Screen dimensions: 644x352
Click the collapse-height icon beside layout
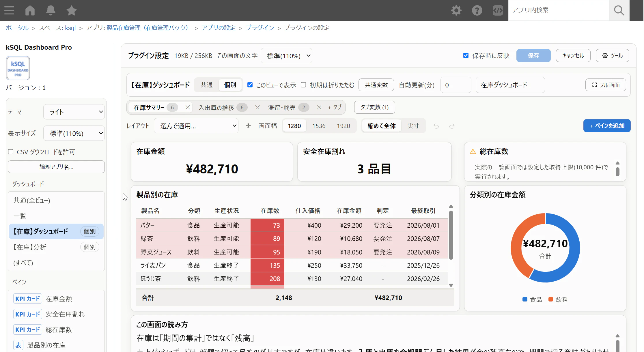tap(248, 126)
